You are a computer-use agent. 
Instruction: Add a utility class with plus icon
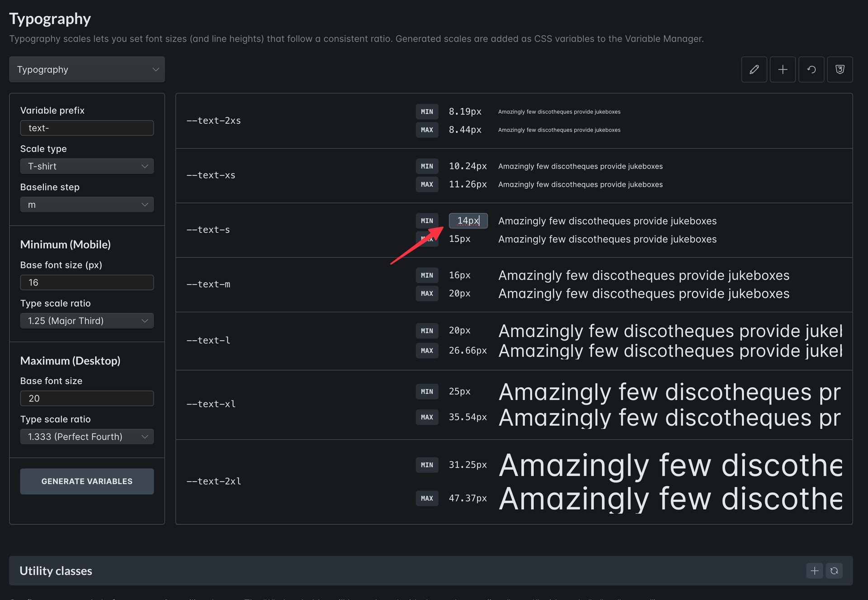pyautogui.click(x=814, y=571)
